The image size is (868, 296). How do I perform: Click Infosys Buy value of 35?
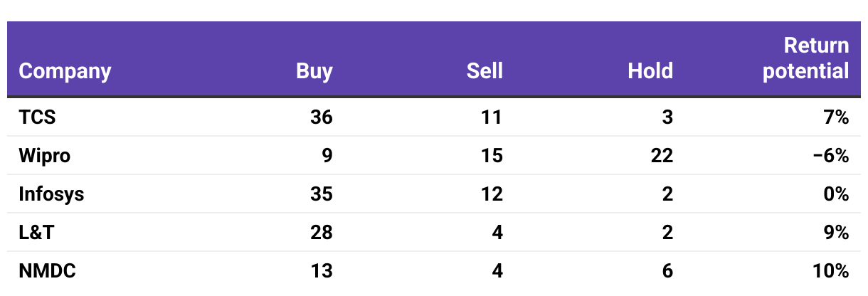click(322, 194)
